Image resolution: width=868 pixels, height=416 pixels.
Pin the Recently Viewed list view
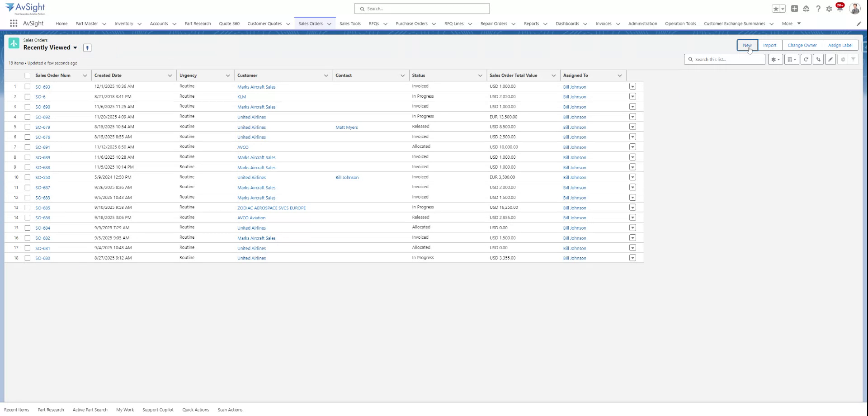tap(87, 47)
